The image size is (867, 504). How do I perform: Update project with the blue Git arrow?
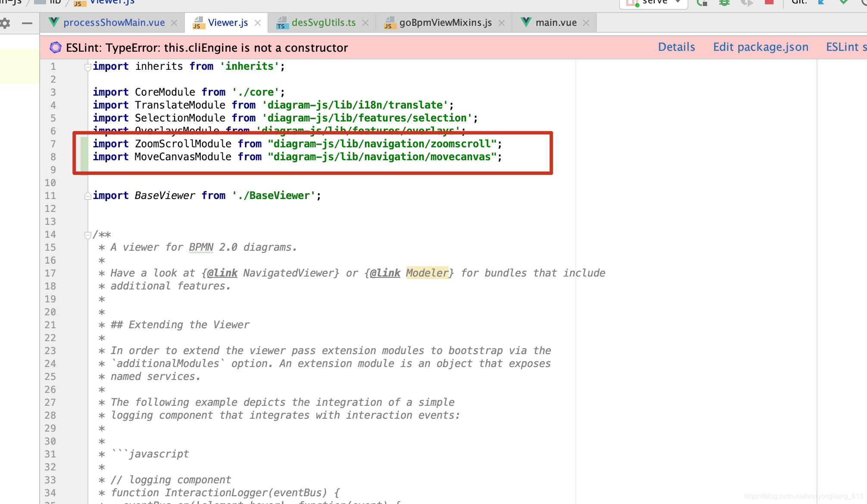click(x=821, y=2)
